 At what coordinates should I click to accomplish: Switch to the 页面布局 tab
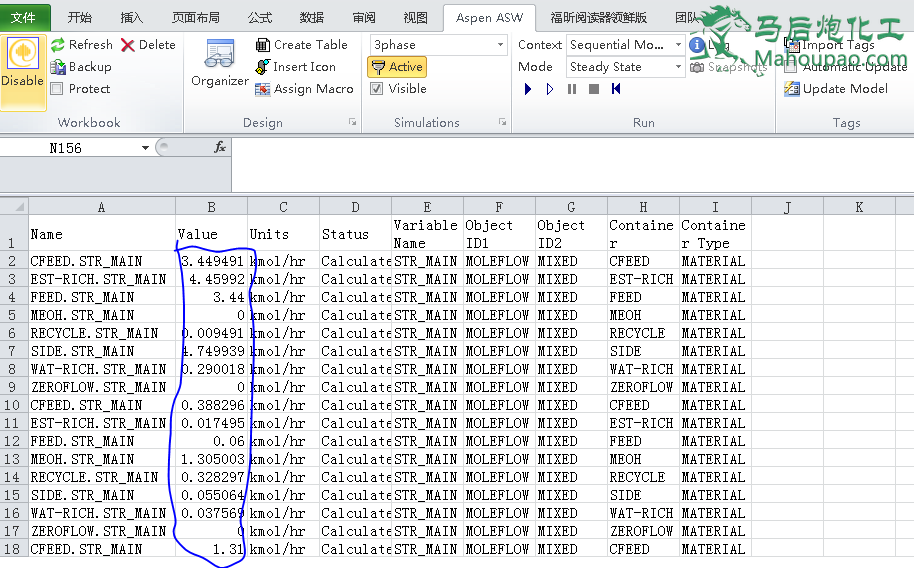coord(196,17)
